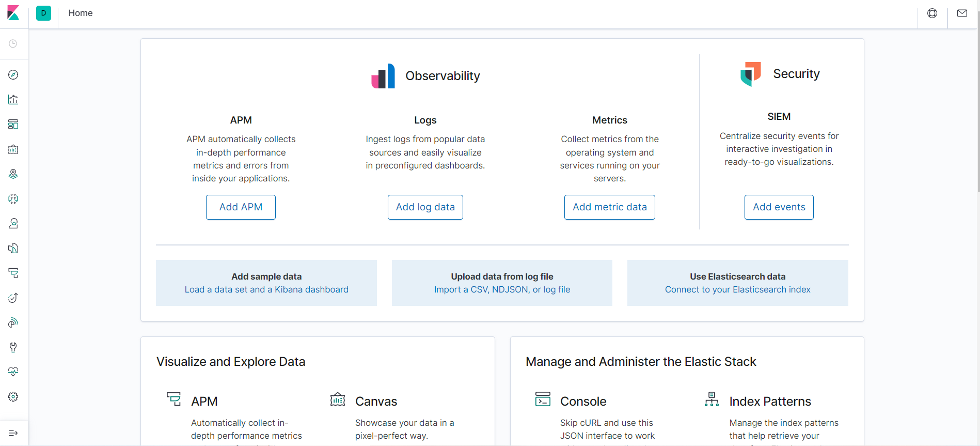Open the help menu lifebuoy icon
The image size is (980, 446).
point(932,13)
